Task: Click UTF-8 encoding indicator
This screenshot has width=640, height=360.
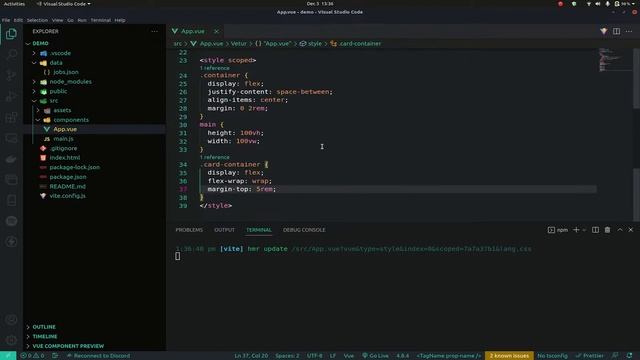Action: pyautogui.click(x=315, y=356)
